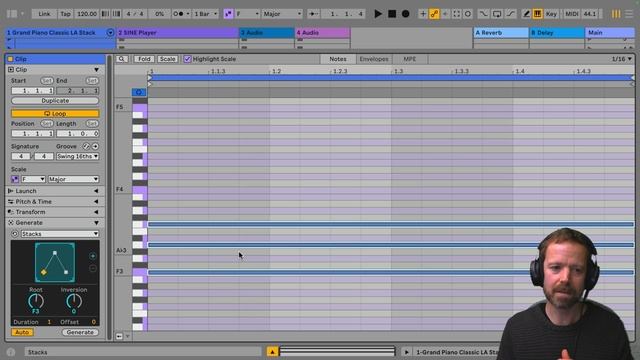The image size is (640, 360).
Task: Click Set next to Start
Action: [x=47, y=80]
